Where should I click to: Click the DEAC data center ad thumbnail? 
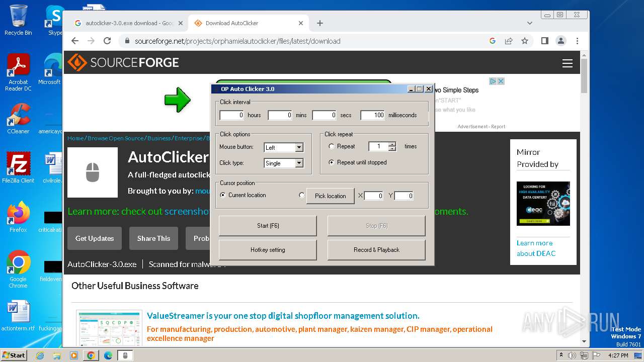coord(543,204)
